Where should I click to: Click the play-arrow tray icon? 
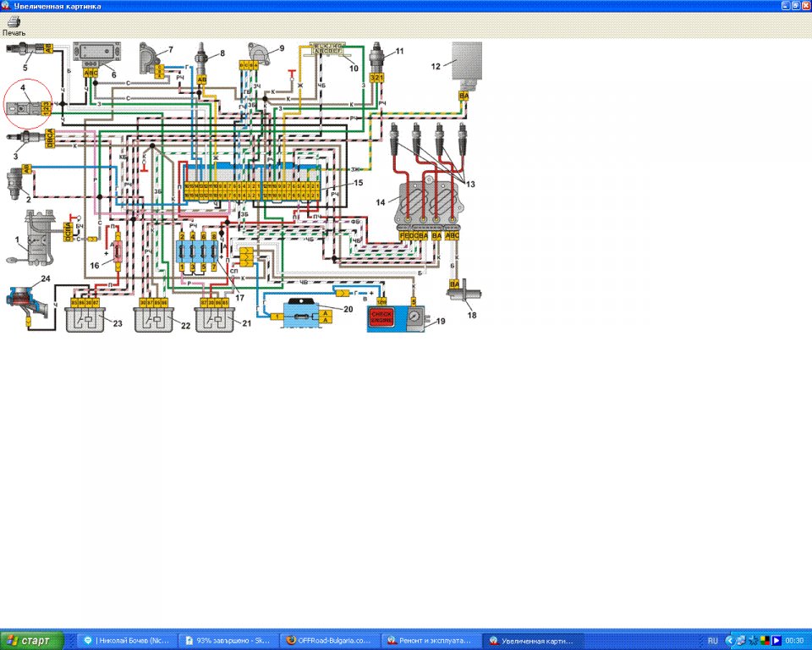[776, 641]
